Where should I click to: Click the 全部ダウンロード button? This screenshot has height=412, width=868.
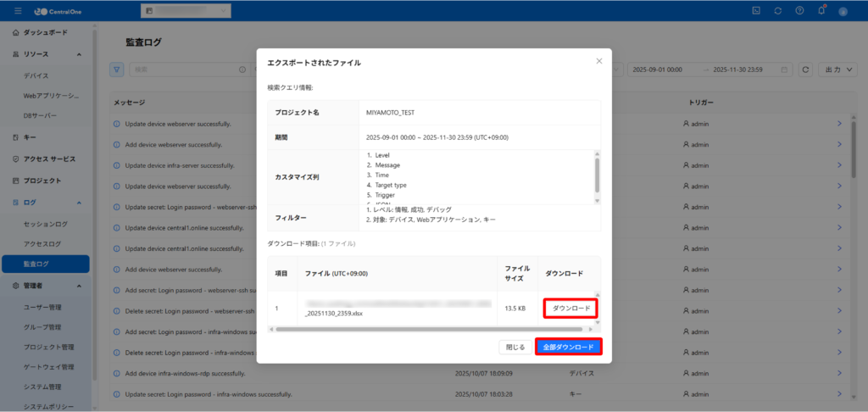point(568,348)
